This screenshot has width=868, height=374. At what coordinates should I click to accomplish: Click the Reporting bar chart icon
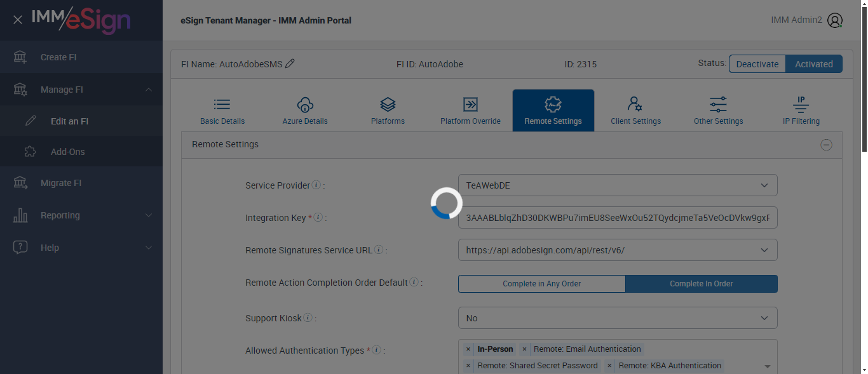(x=20, y=215)
